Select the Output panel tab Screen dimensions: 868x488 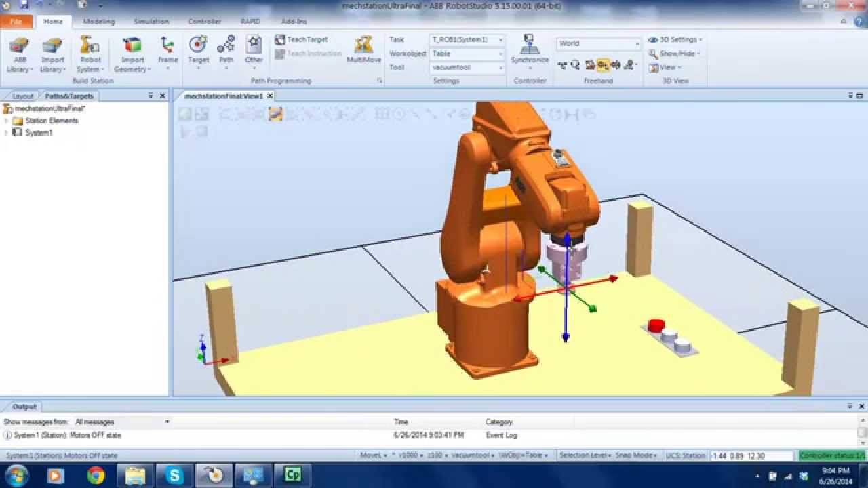click(x=24, y=407)
